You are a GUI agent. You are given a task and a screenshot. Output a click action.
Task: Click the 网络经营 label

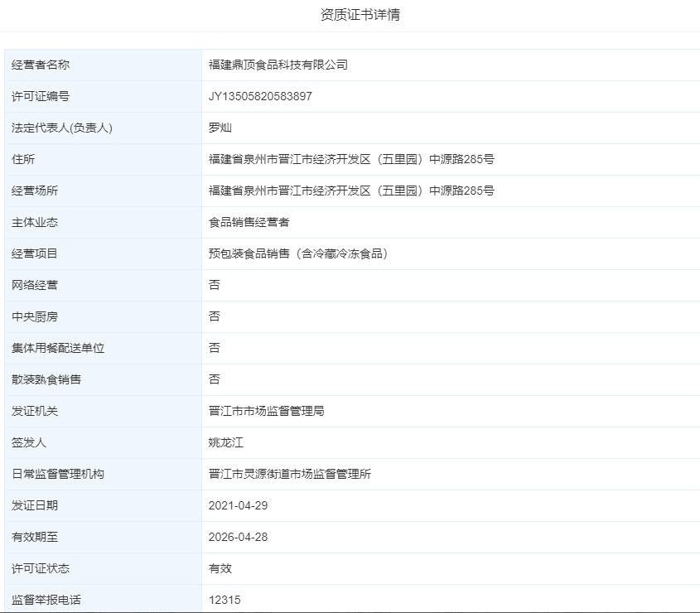pos(35,285)
